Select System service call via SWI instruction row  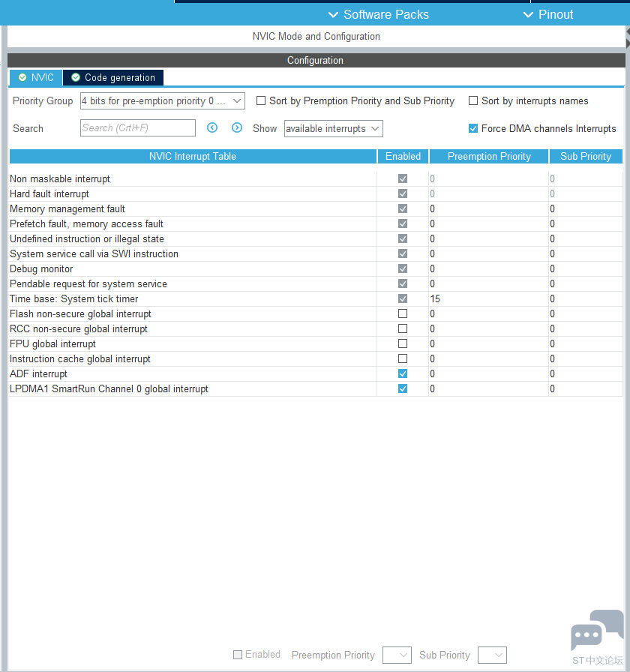tap(316, 253)
